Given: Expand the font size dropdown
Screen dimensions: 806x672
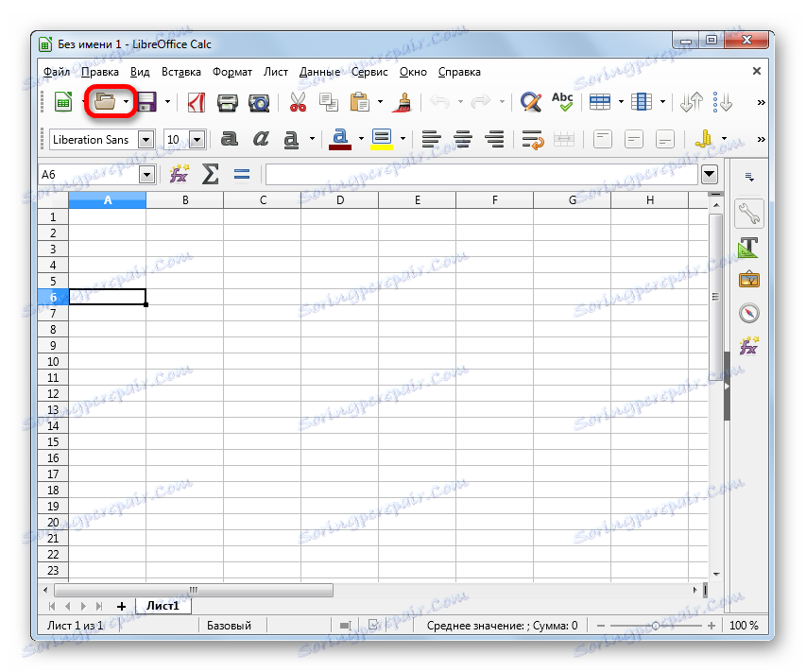Looking at the screenshot, I should tap(197, 139).
